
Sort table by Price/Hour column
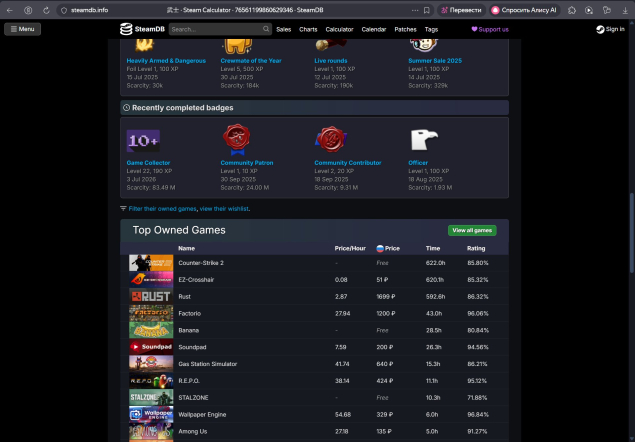point(350,248)
